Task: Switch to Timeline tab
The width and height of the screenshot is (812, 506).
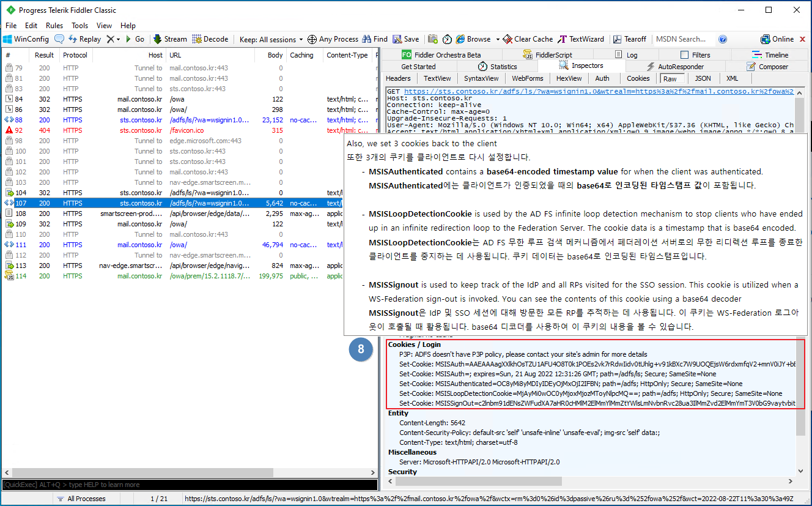Action: [770, 55]
